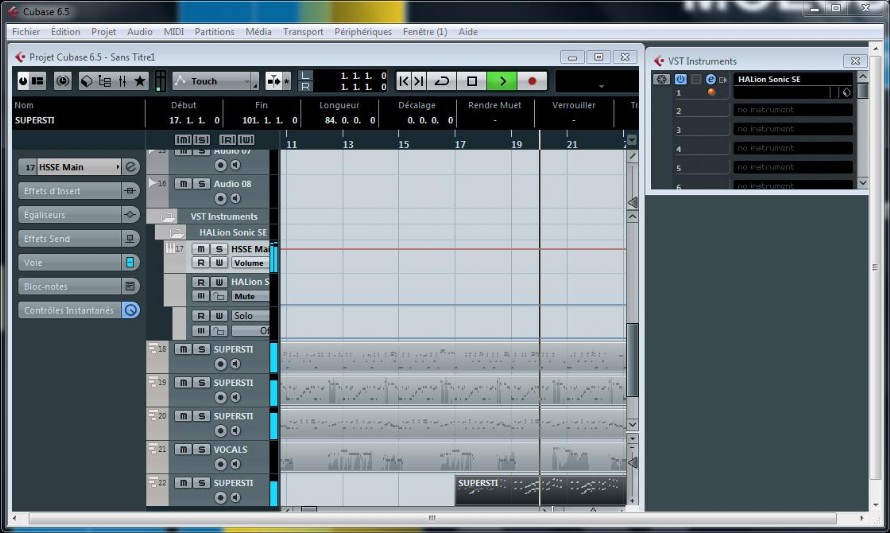Screen dimensions: 890x533
Task: Start playback with the green Play button
Action: (502, 81)
